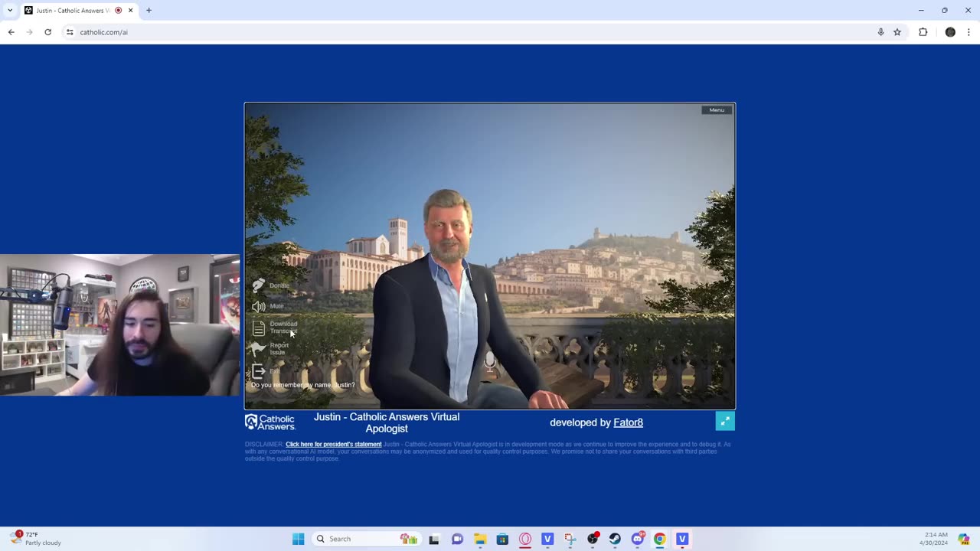The image size is (980, 551).
Task: Open File Explorer from the taskbar
Action: (x=480, y=539)
